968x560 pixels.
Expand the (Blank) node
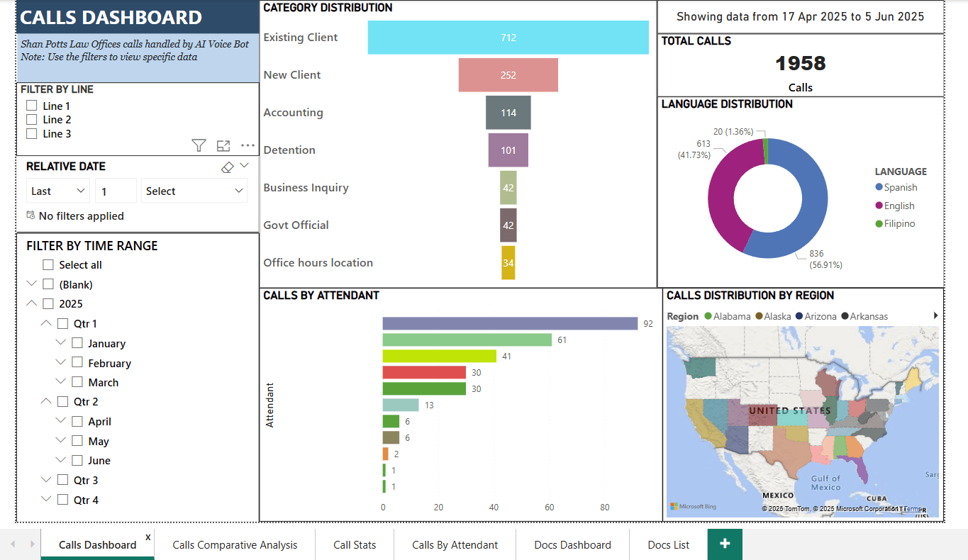[x=31, y=284]
